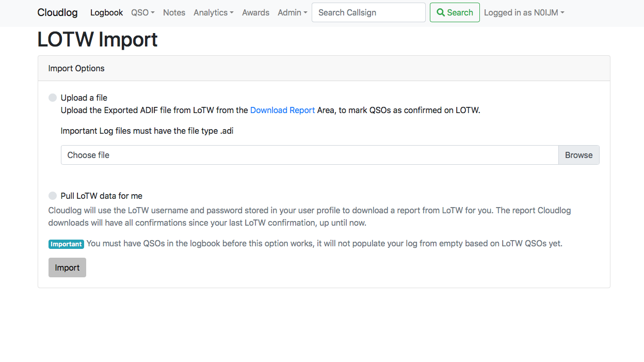Click the Choose file field

click(x=310, y=155)
